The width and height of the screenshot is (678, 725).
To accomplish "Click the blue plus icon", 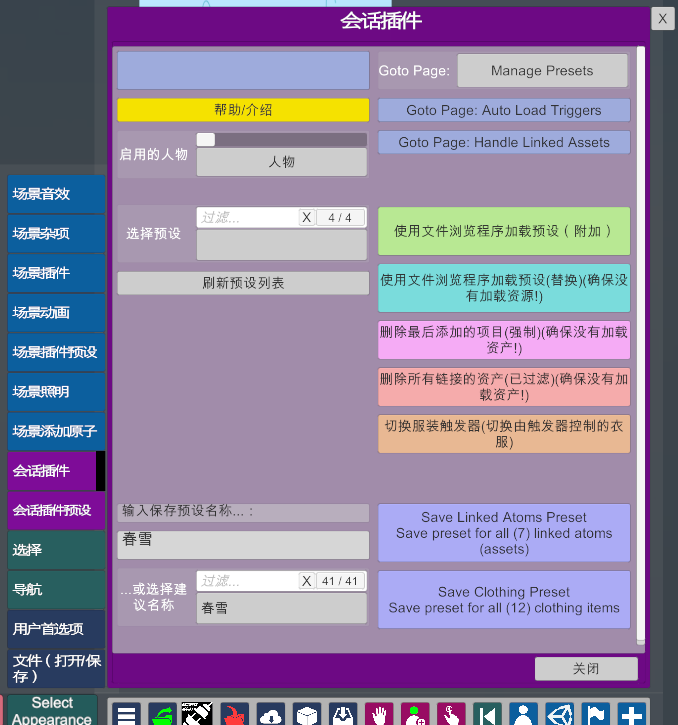I will (x=632, y=714).
